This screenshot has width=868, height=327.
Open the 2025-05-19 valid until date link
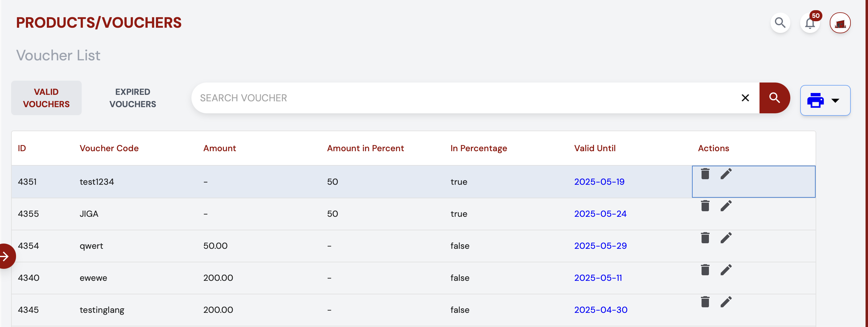click(x=599, y=182)
